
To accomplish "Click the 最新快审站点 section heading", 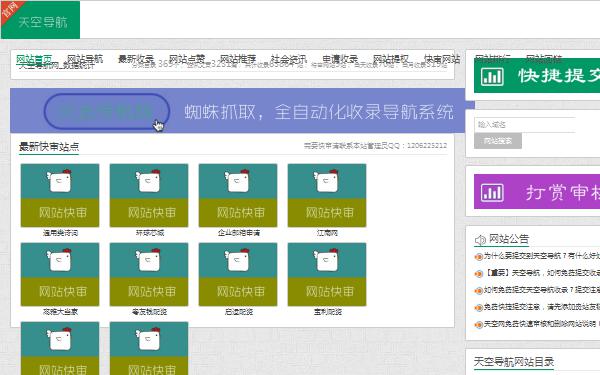I will tap(49, 147).
